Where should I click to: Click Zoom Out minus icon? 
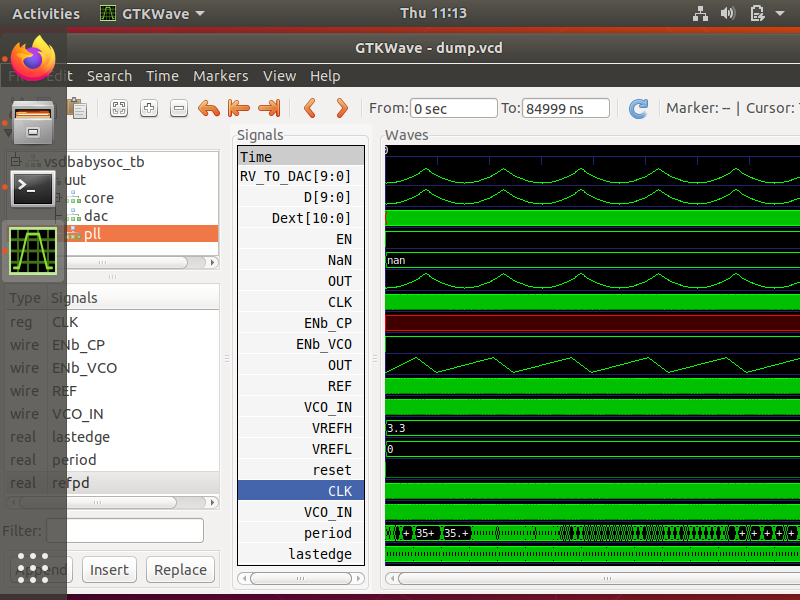tap(179, 108)
